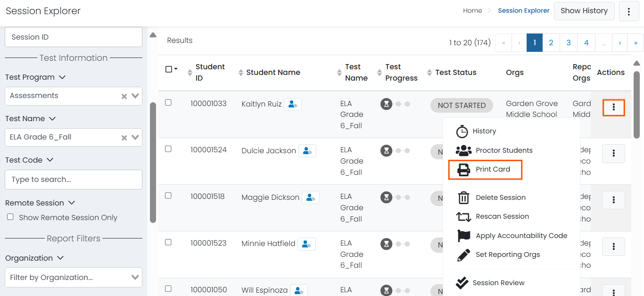Go to results page 2
Viewport: 644px width, 296px height.
(x=551, y=42)
